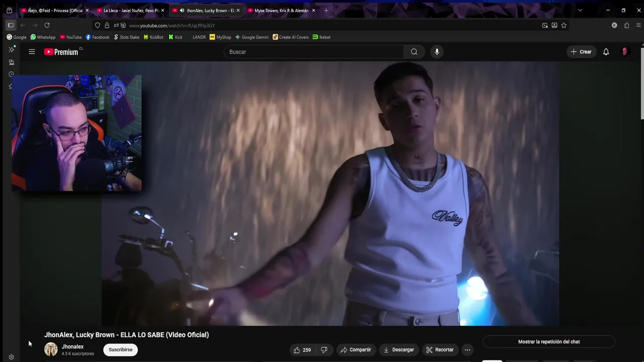644x362 pixels.
Task: Open the Kick bookmark
Action: tap(175, 37)
